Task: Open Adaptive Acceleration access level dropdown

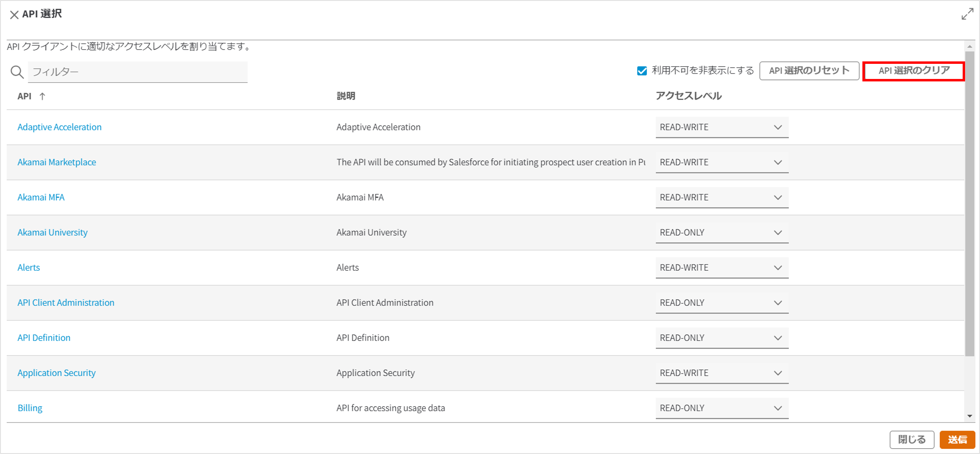Action: pos(721,127)
